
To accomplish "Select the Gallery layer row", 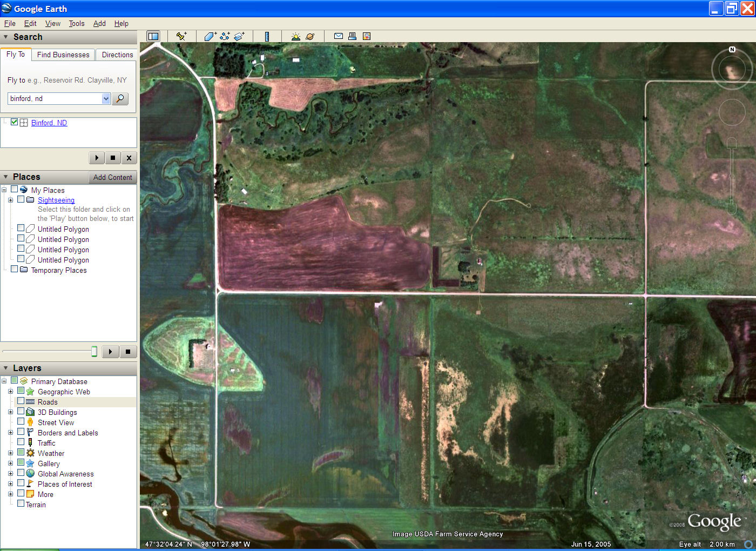I will [x=49, y=463].
